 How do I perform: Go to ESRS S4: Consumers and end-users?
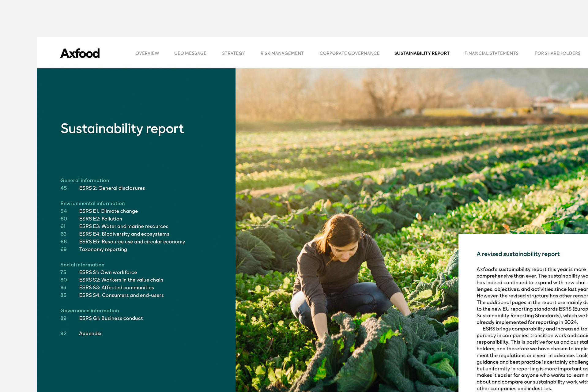121,295
